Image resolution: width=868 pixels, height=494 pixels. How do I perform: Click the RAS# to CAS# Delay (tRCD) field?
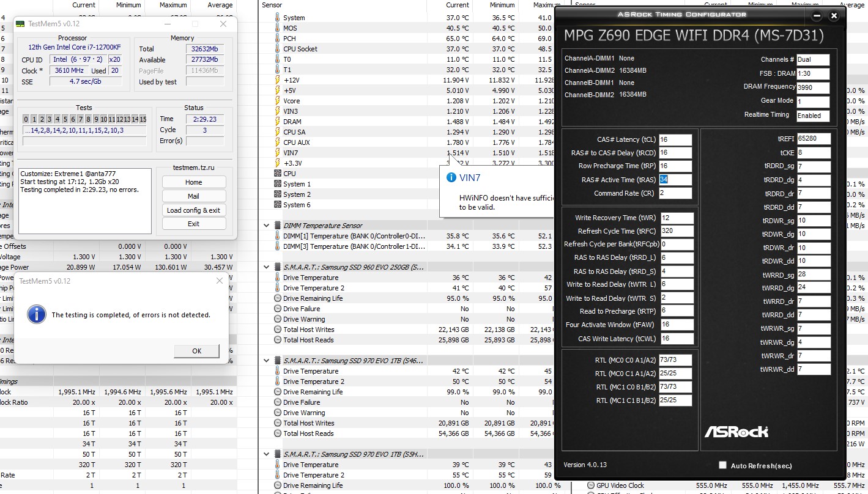click(675, 153)
